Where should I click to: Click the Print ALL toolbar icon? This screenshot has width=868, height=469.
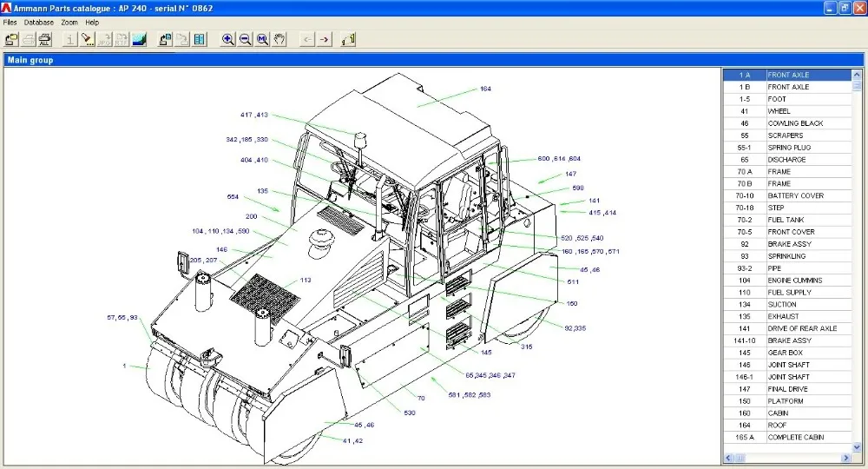coord(45,39)
